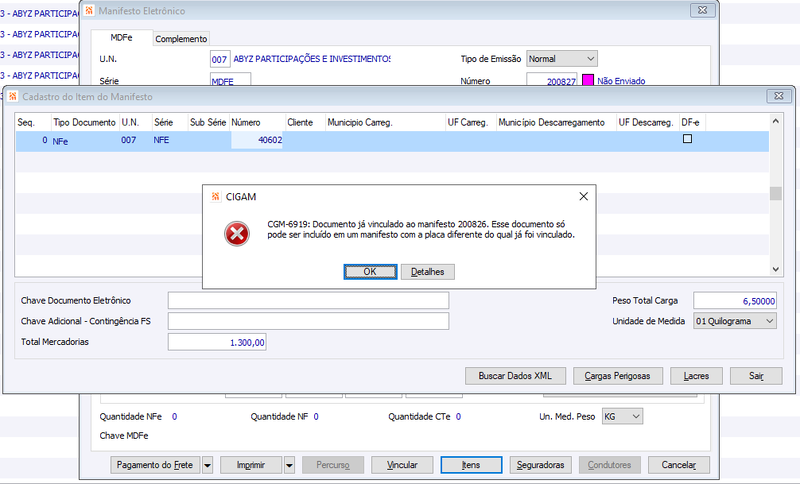Close the Manifesto Eletrônico window
This screenshot has height=484, width=800.
(x=702, y=10)
